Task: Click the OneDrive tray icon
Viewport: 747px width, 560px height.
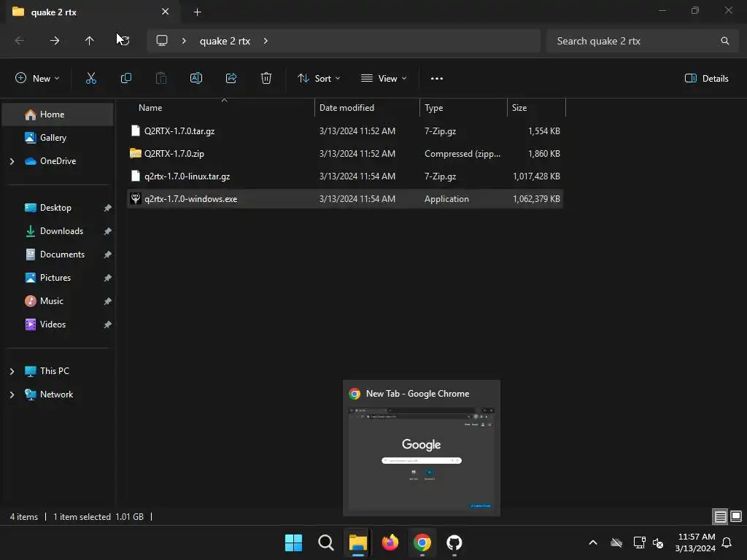Action: (616, 542)
